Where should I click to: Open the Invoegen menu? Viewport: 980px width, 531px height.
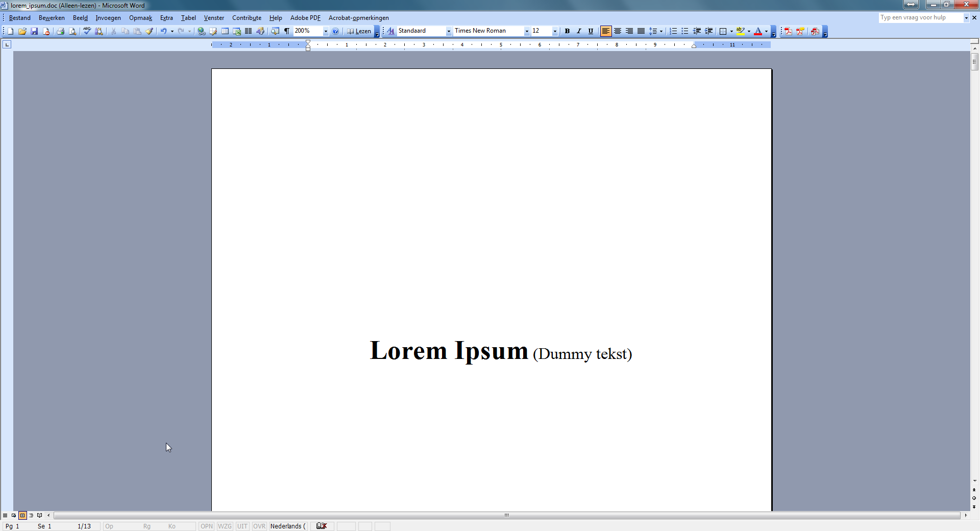point(108,18)
